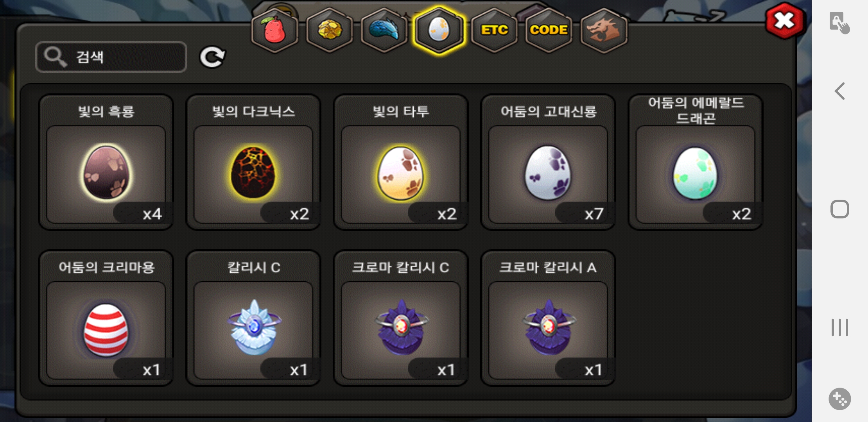Open the CODE tab
Viewport: 868px width, 422px height.
[549, 30]
